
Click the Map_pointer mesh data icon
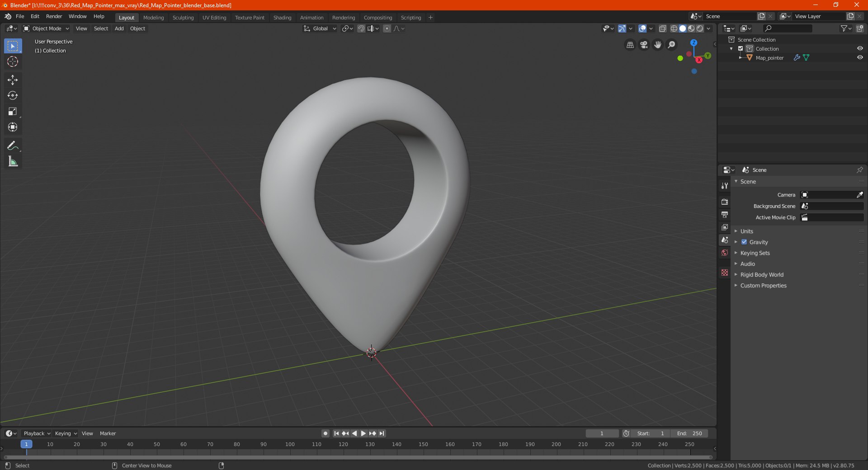[x=806, y=58]
